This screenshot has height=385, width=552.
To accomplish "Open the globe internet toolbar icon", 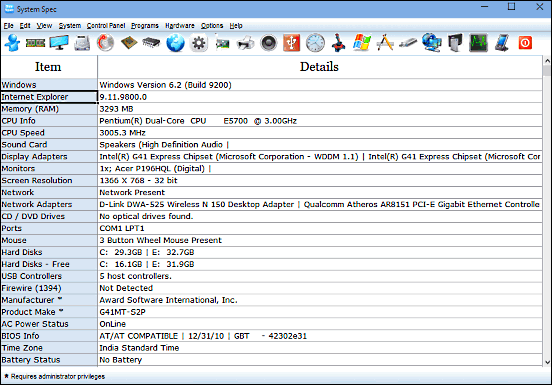I will [x=175, y=43].
